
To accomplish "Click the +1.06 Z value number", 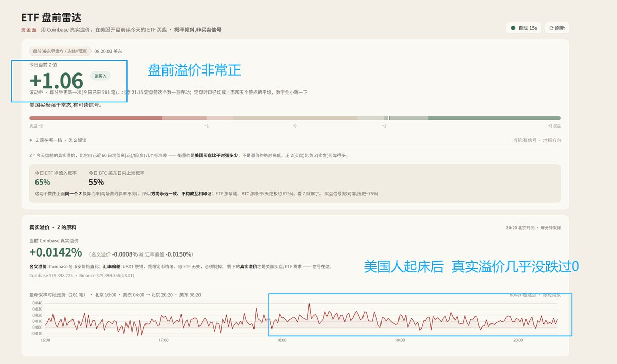I will tap(56, 81).
